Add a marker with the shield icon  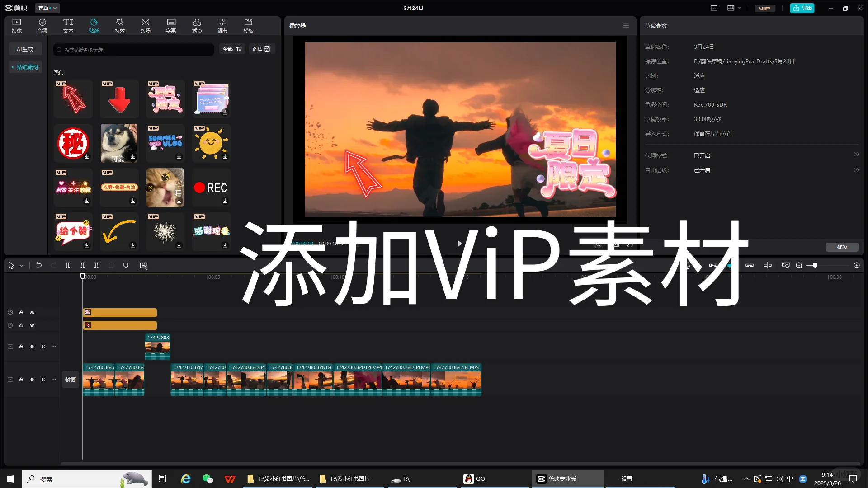(126, 265)
